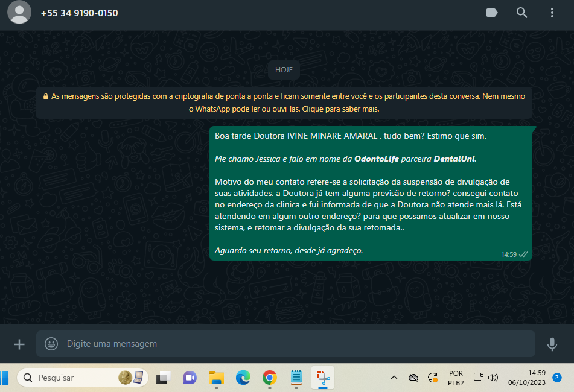Open the label tag icon in header
Image resolution: width=574 pixels, height=392 pixels.
(492, 13)
